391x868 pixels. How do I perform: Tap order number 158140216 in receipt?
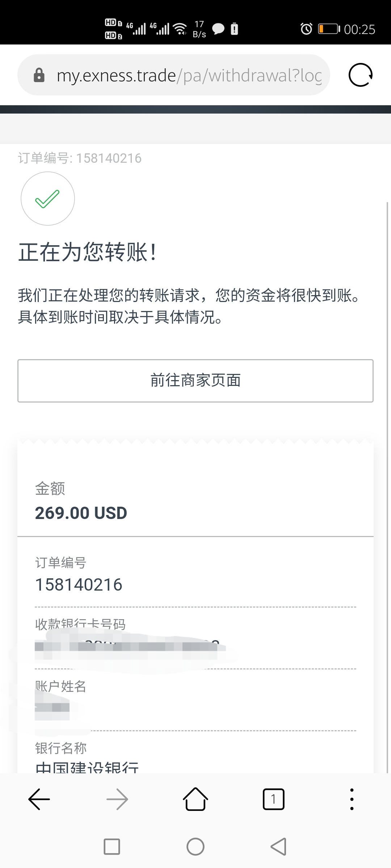pos(79,585)
